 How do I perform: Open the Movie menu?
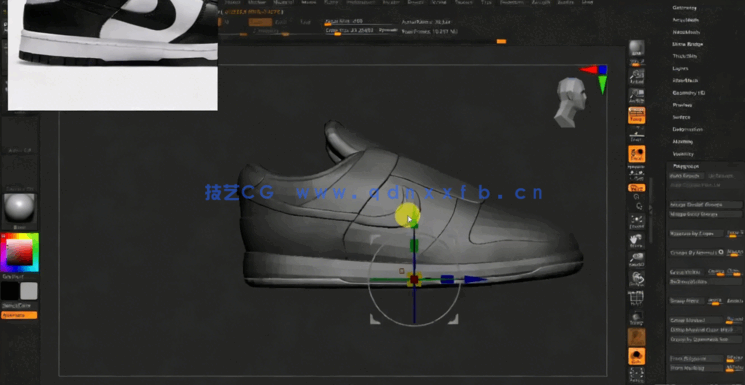309,3
